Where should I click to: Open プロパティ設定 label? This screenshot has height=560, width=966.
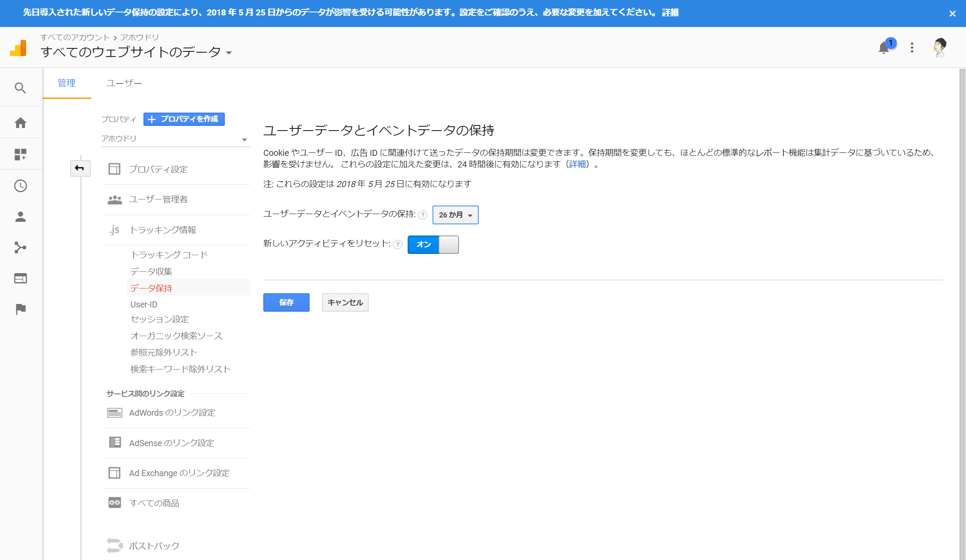[158, 170]
